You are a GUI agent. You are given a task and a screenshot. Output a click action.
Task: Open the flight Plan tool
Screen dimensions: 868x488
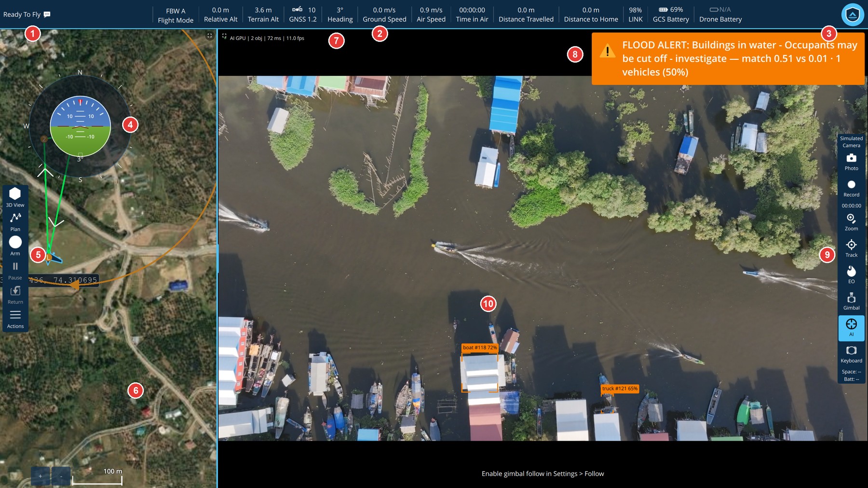point(15,222)
